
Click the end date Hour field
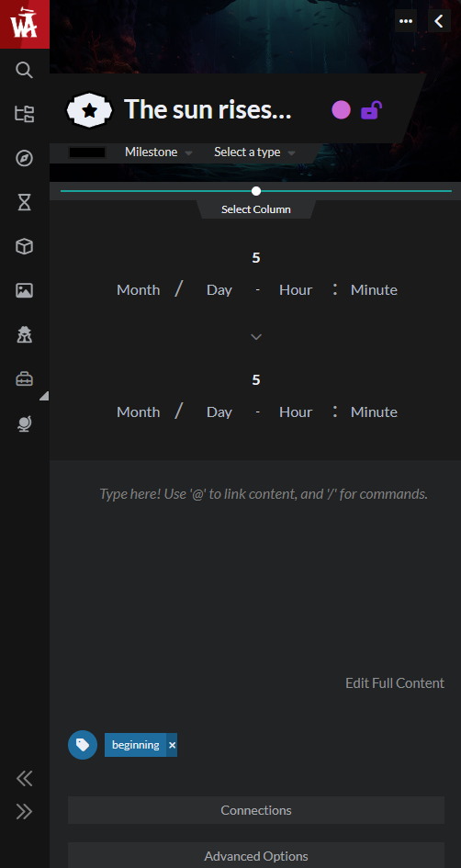point(296,411)
